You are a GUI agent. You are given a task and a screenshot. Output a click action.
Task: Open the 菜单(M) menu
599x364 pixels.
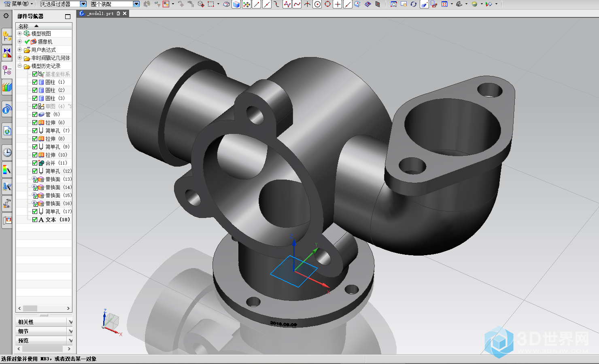click(x=19, y=4)
